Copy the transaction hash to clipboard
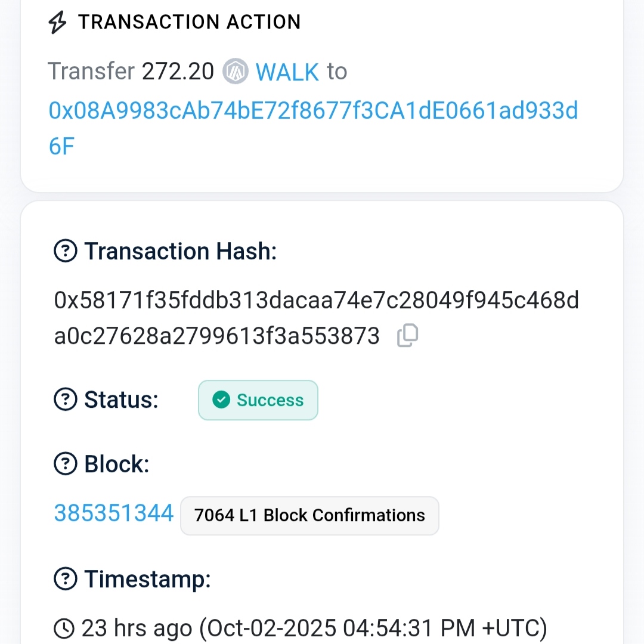Image resolution: width=644 pixels, height=644 pixels. (x=408, y=336)
